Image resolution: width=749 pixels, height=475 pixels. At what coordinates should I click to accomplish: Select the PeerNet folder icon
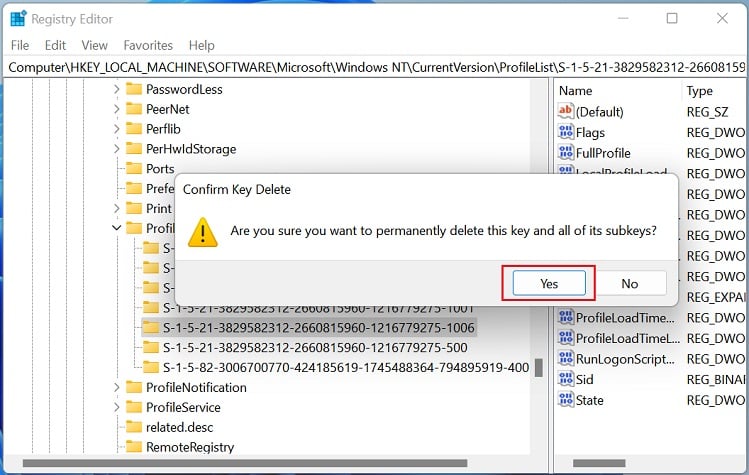coord(134,108)
